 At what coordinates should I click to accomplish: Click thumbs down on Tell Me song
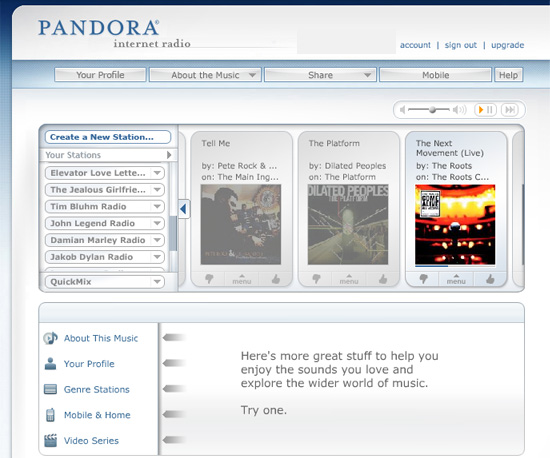209,279
